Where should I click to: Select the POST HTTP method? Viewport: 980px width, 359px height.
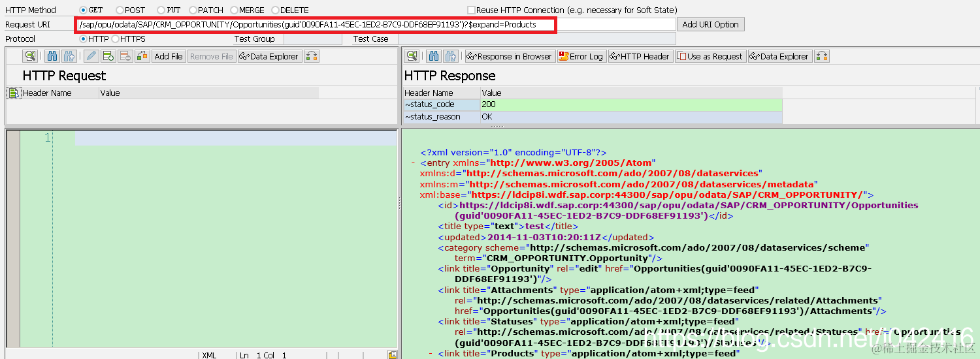(120, 10)
